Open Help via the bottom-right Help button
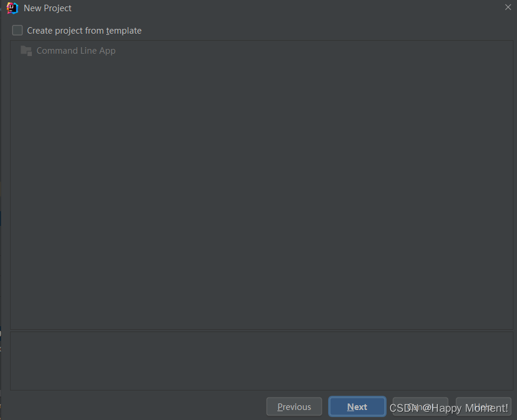Viewport: 517px width, 420px height. tap(483, 407)
